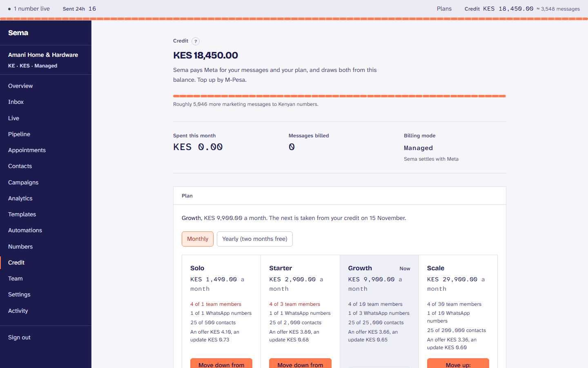Open Appointments from the sidebar

click(x=27, y=150)
